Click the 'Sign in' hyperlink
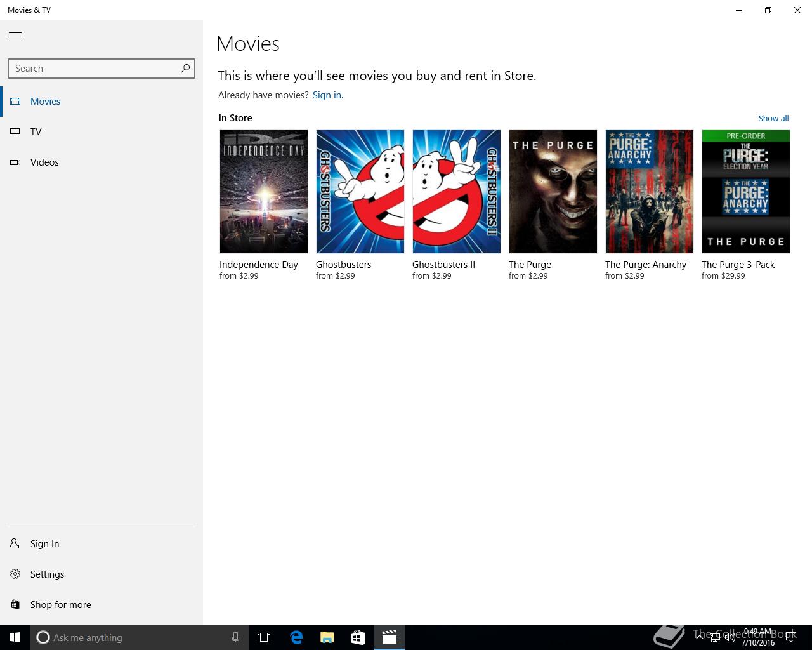 [327, 95]
